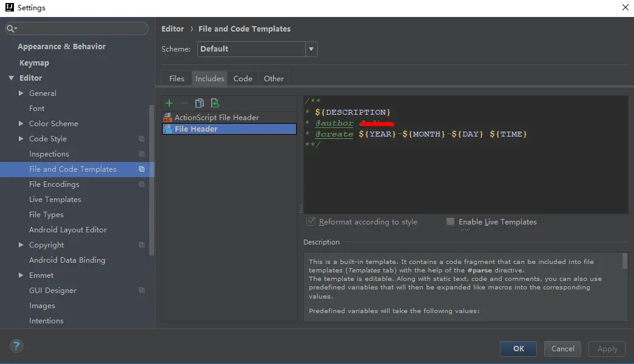Click the project-level icon beside GUI Designer
This screenshot has width=634, height=364.
click(141, 291)
